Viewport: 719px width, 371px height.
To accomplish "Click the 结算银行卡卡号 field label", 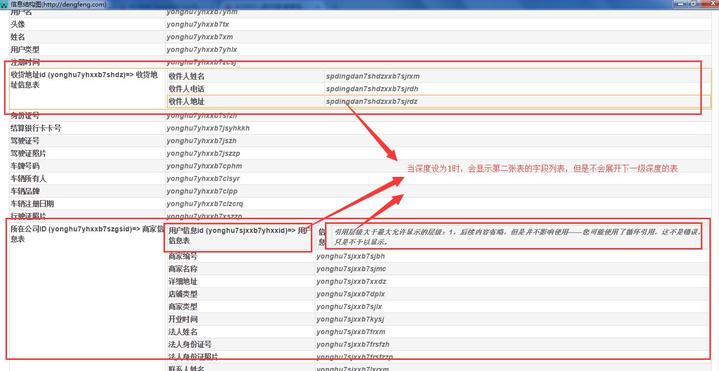I will [36, 128].
